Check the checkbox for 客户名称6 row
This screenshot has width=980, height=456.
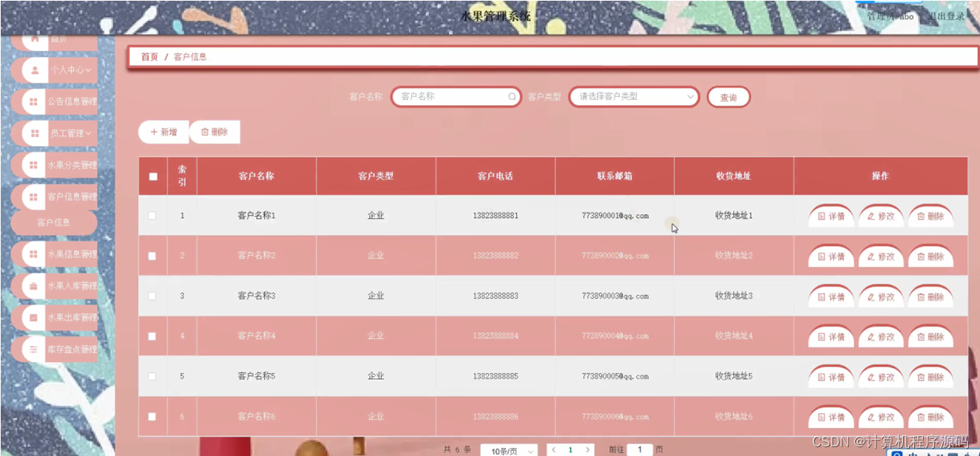coord(152,417)
